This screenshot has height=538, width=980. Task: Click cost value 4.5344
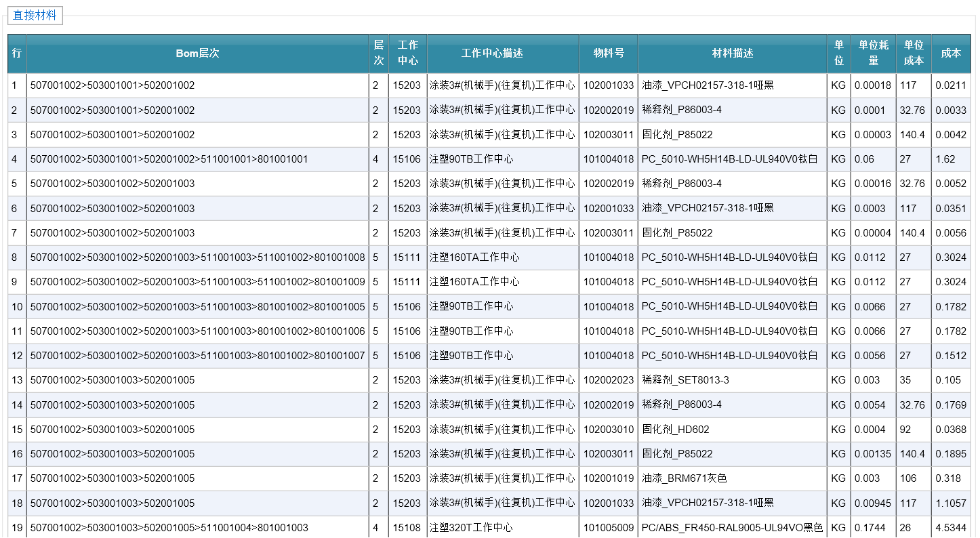[951, 528]
